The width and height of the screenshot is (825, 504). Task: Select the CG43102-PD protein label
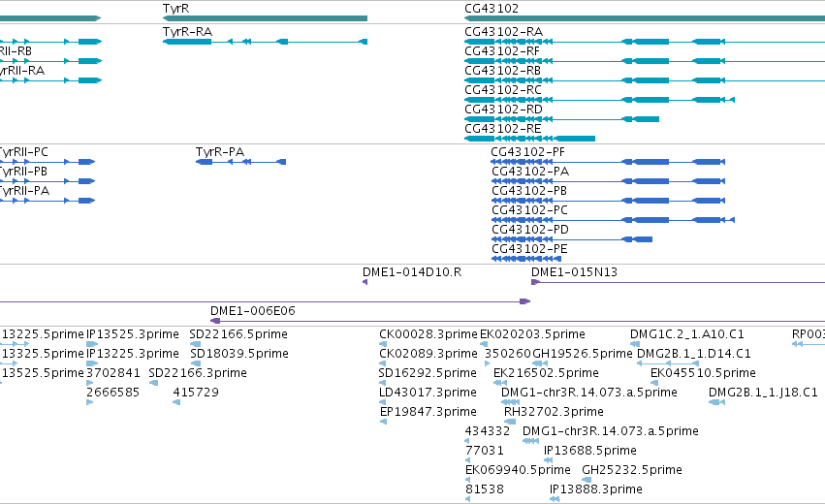click(x=530, y=230)
